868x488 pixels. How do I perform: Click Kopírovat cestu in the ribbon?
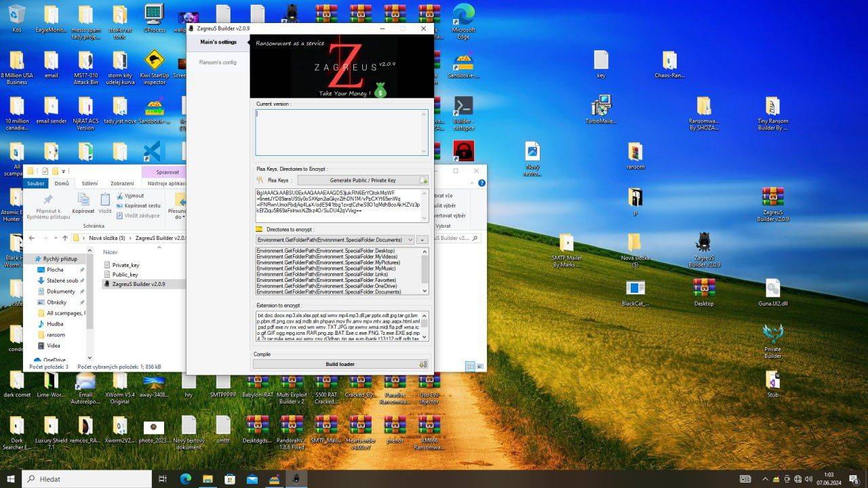click(138, 205)
